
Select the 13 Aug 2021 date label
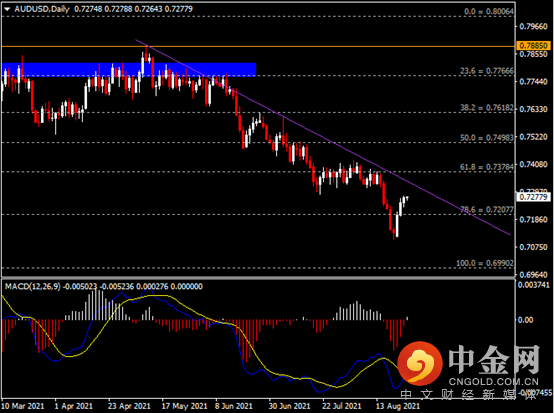(398, 406)
